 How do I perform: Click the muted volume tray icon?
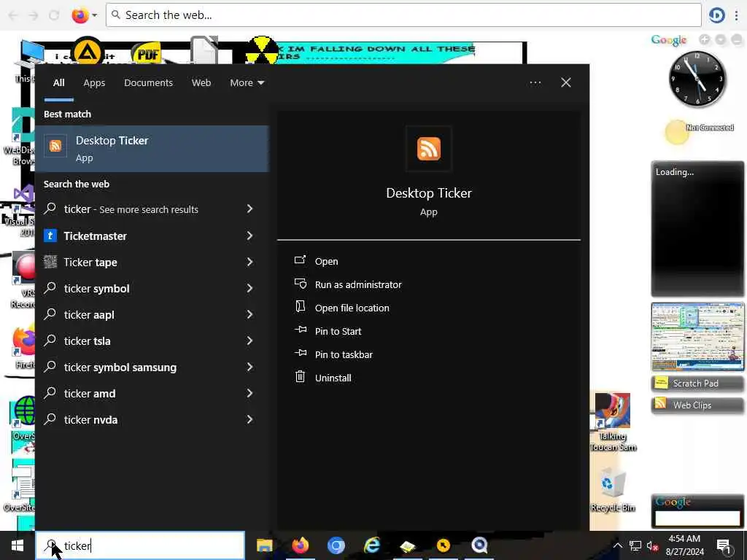coord(652,546)
